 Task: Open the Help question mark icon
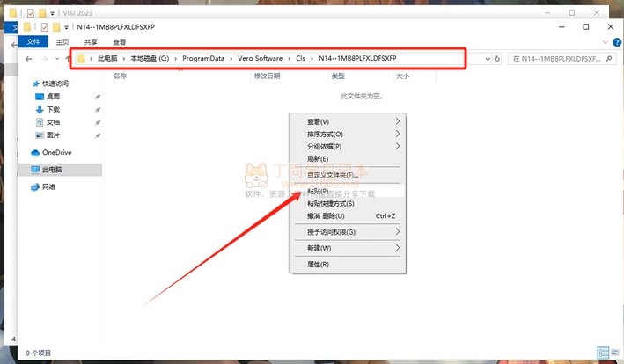pyautogui.click(x=617, y=42)
